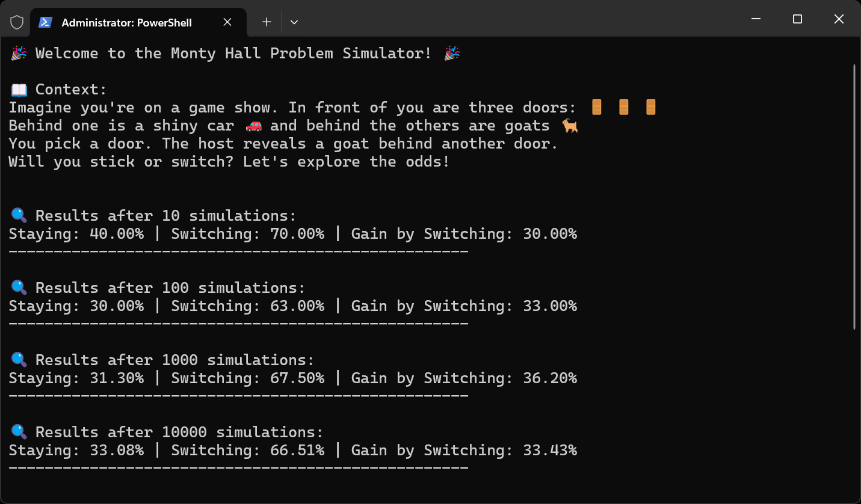Click the 'Gain by Switching: 33.43%' text
861x504 pixels.
[464, 450]
